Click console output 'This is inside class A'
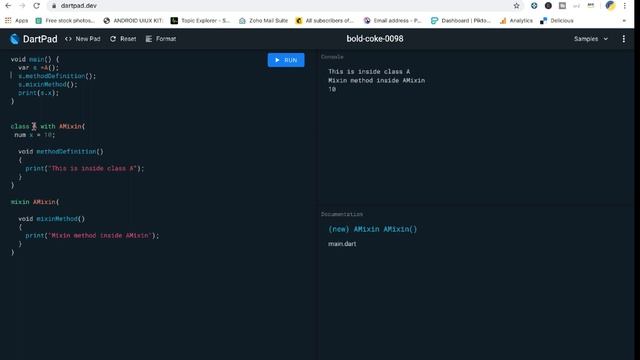Image resolution: width=640 pixels, height=360 pixels. tap(369, 71)
